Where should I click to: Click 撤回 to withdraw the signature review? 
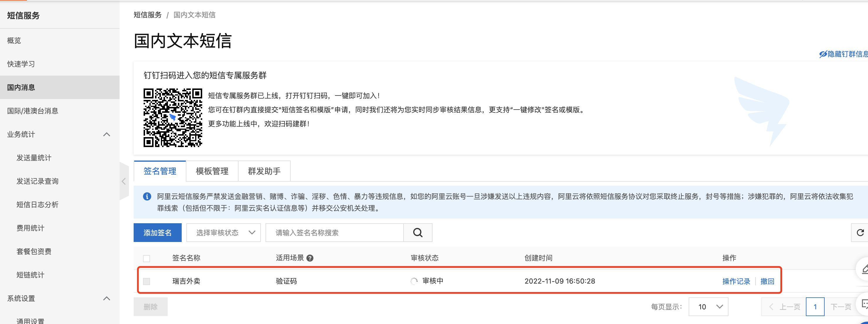click(767, 281)
